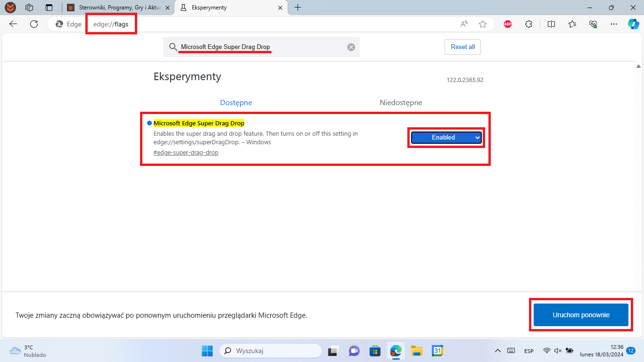Close the Eksperymenty tab
The height and width of the screenshot is (362, 644).
[x=281, y=8]
